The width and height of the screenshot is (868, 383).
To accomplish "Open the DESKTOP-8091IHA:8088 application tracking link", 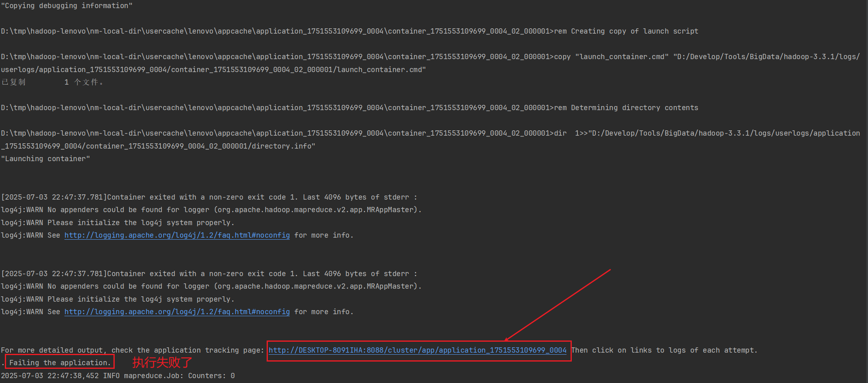I will [x=417, y=350].
